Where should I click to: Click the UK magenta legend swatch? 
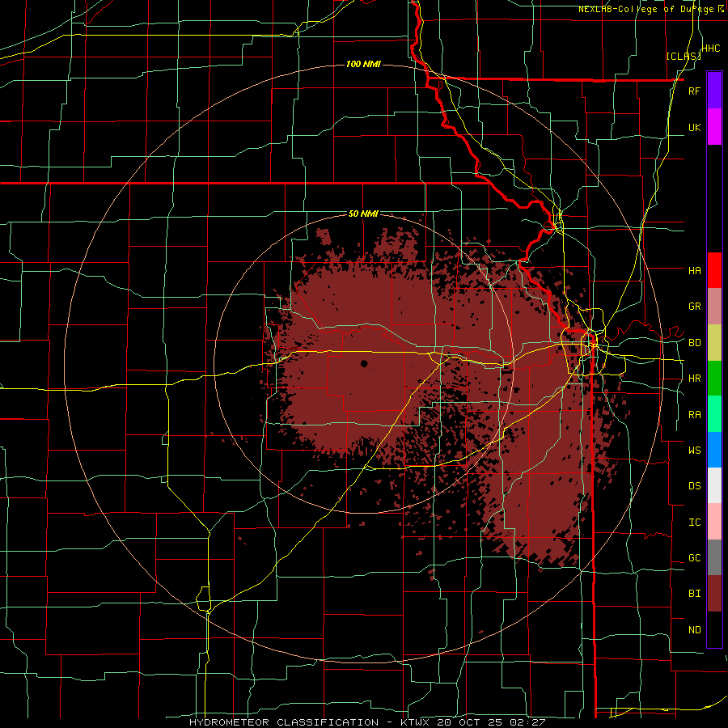point(714,127)
